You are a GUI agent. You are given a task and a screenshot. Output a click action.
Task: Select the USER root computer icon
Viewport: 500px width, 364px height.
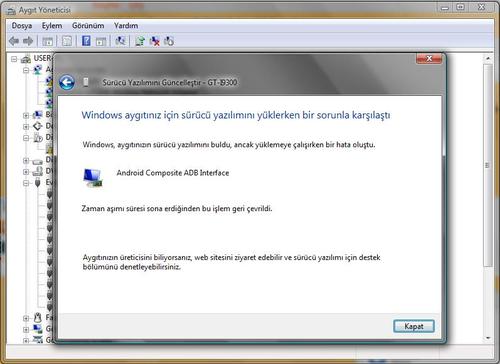coord(26,59)
